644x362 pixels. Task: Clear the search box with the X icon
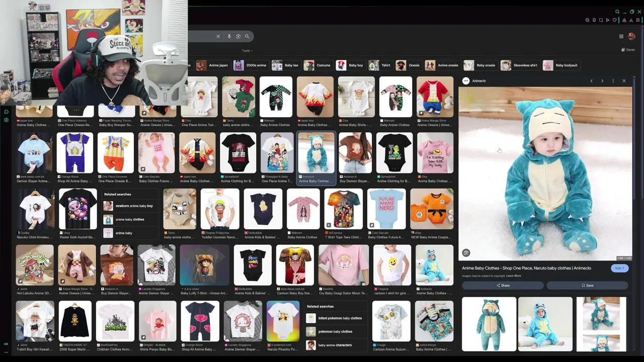pos(218,36)
